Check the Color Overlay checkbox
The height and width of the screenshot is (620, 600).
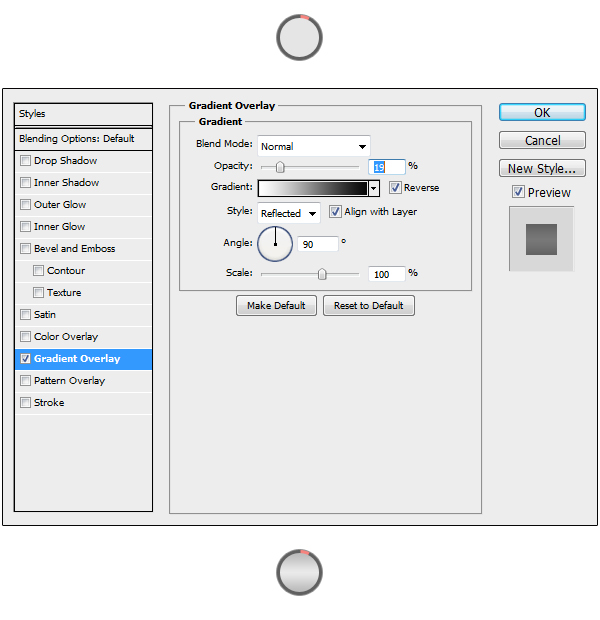click(x=25, y=336)
